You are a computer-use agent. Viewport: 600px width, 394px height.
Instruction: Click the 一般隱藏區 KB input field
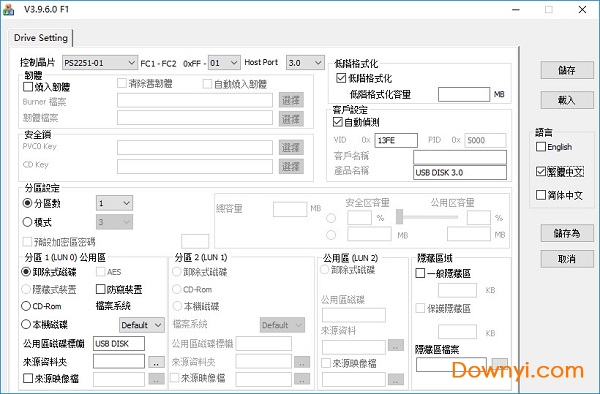457,290
